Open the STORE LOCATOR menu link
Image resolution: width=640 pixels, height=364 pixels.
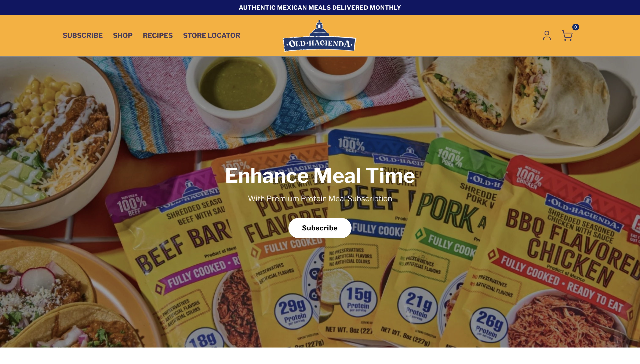tap(211, 36)
